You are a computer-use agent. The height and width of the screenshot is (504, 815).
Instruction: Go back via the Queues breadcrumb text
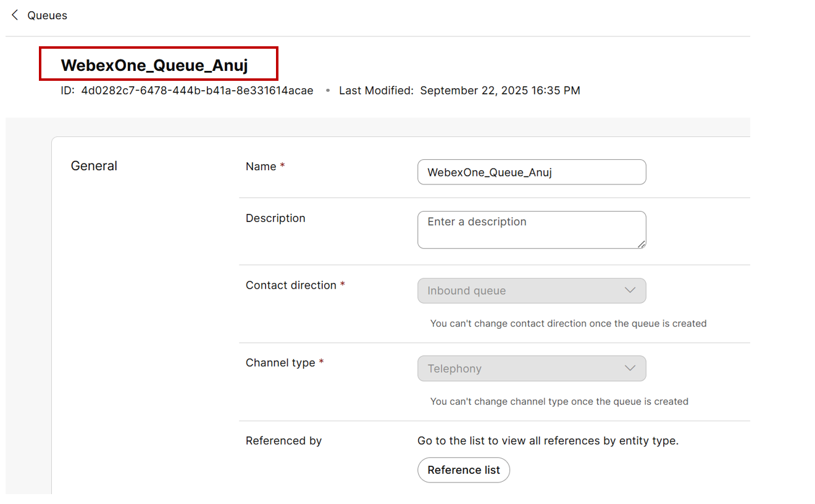[48, 15]
